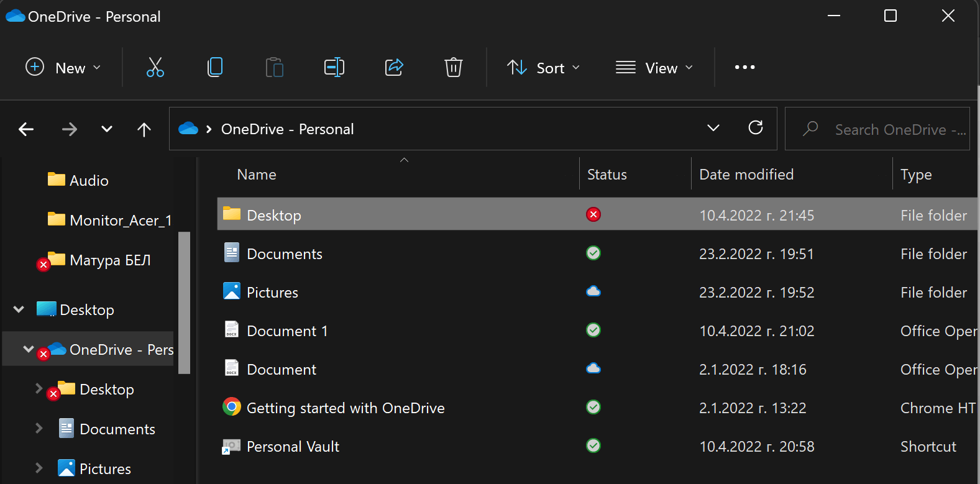
Task: Expand the Desktop subfolder under OneDrive in tree
Action: coord(39,388)
